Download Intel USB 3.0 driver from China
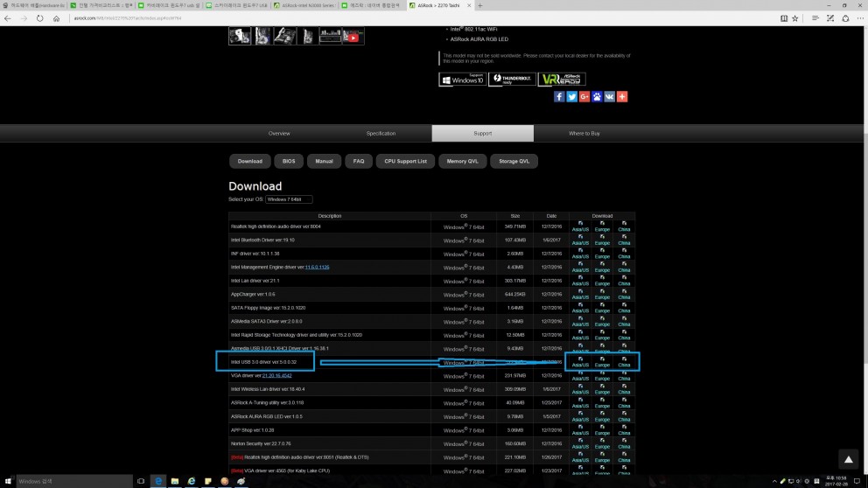This screenshot has height=488, width=868. tap(624, 362)
